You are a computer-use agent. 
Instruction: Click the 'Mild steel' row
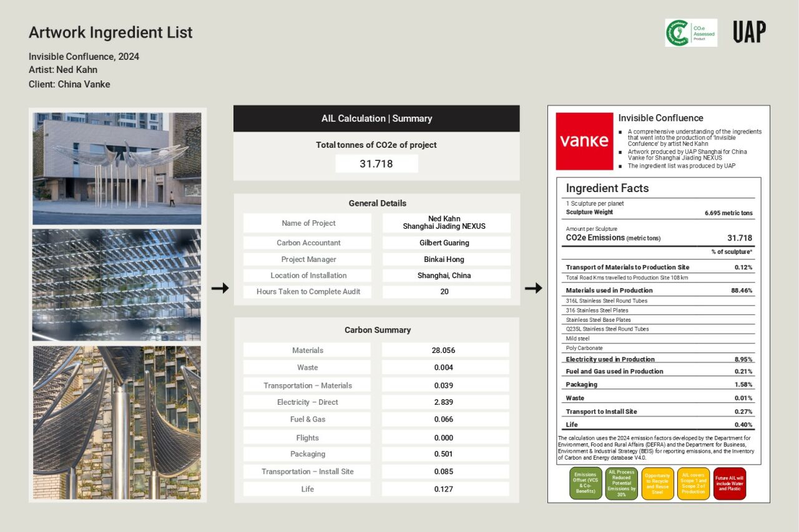click(x=659, y=339)
